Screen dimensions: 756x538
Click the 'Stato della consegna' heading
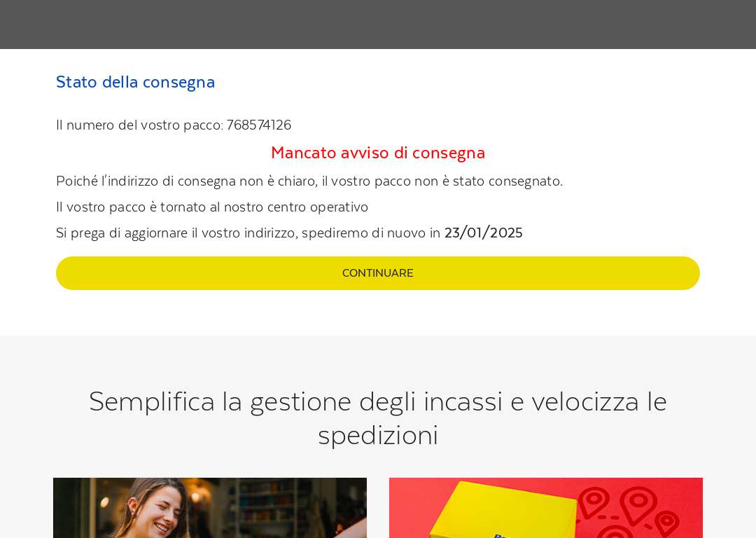136,82
